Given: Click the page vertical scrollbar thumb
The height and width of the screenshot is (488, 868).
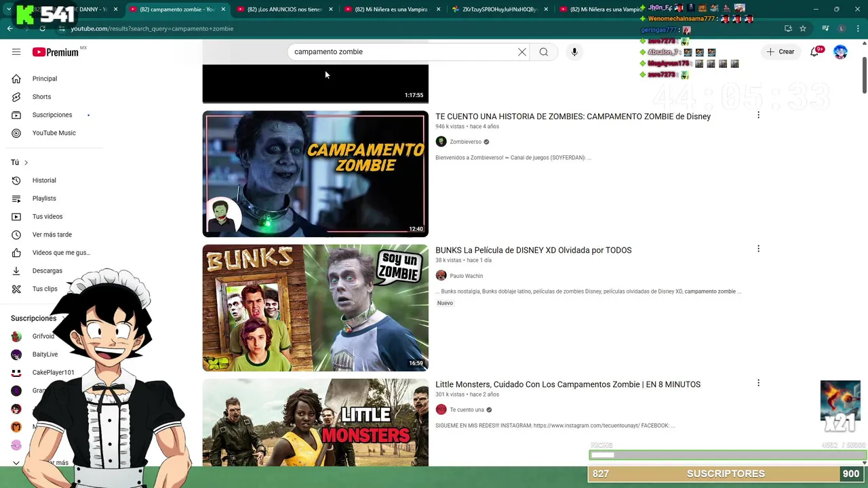Looking at the screenshot, I should 864,75.
